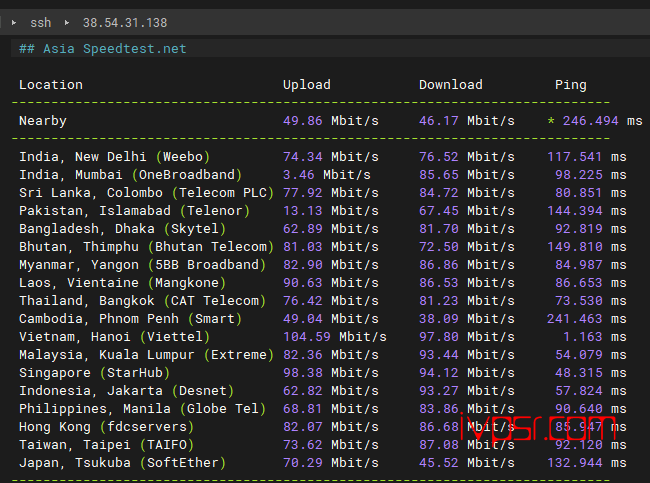Screen dimensions: 650x483
Task: Click Tsukuba download value 45.52
Action: [439, 463]
